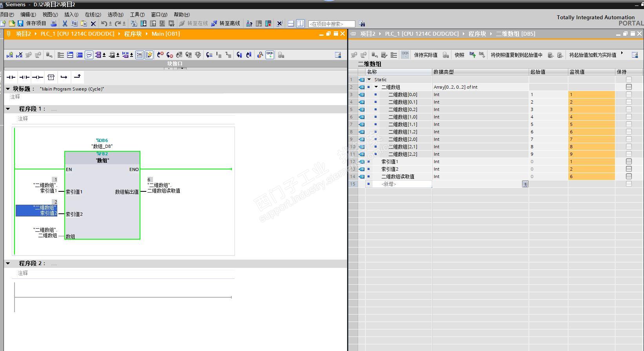Insert an output coil instruction
The height and width of the screenshot is (351, 644).
(38, 77)
